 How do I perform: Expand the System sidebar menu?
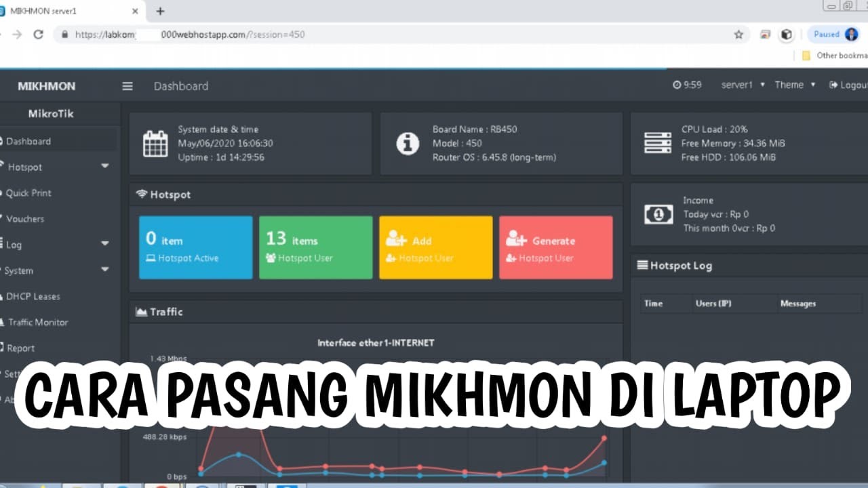58,270
